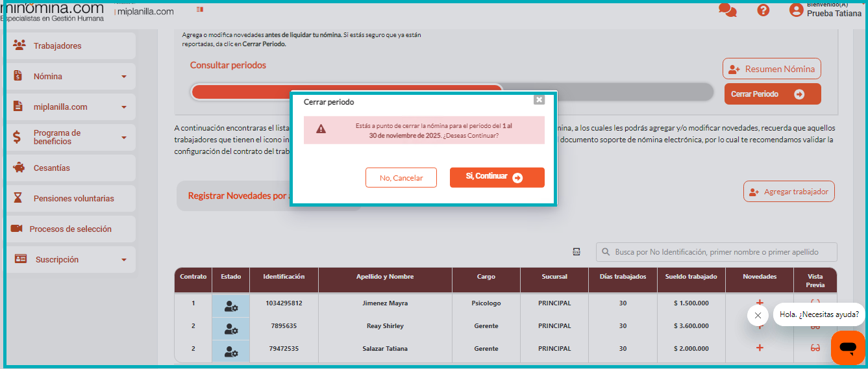Open Trabajadores in the sidebar
This screenshot has width=868, height=369.
(x=57, y=46)
